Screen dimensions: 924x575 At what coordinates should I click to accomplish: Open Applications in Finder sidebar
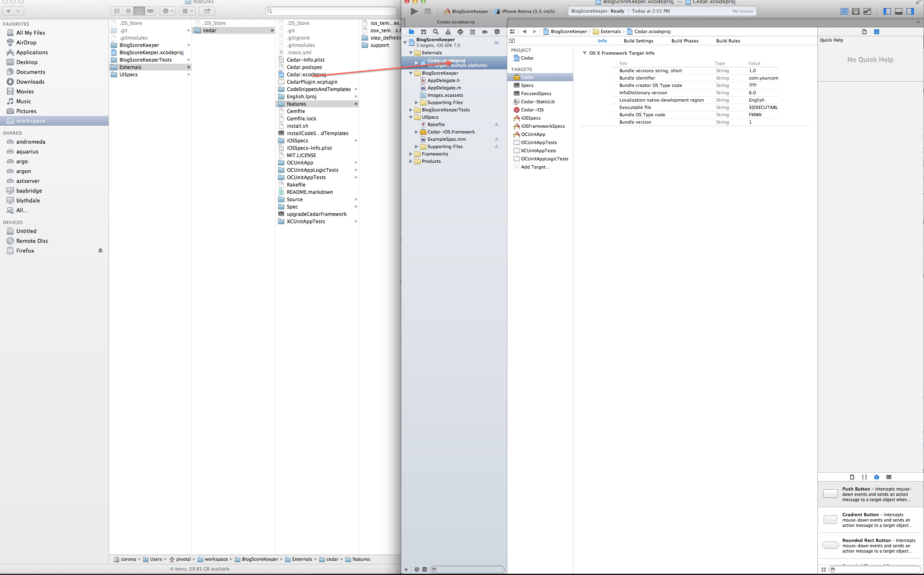[x=32, y=52]
